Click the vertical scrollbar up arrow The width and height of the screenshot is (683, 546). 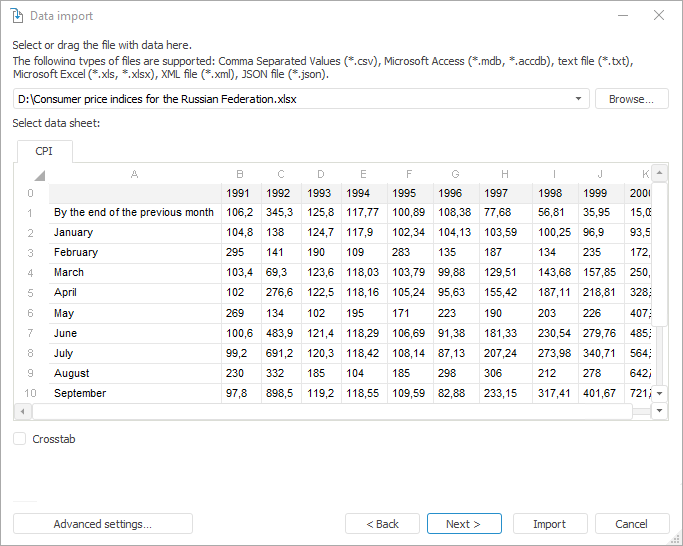coord(659,172)
